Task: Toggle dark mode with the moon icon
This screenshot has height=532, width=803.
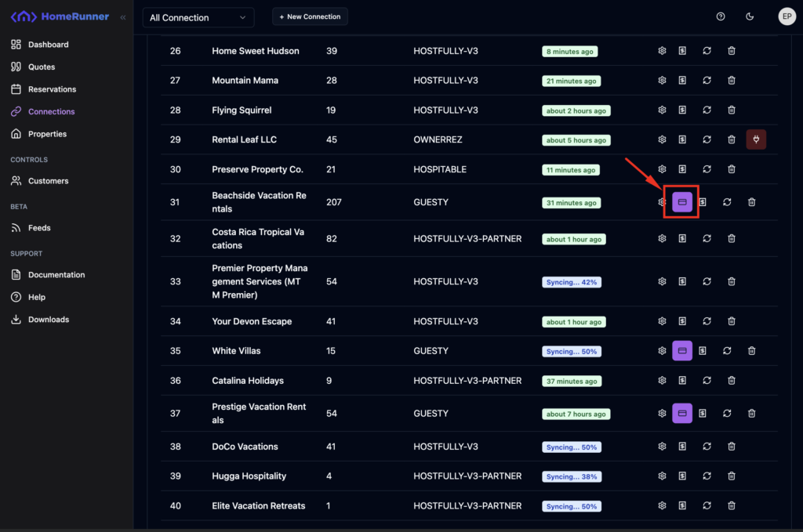Action: pyautogui.click(x=750, y=16)
